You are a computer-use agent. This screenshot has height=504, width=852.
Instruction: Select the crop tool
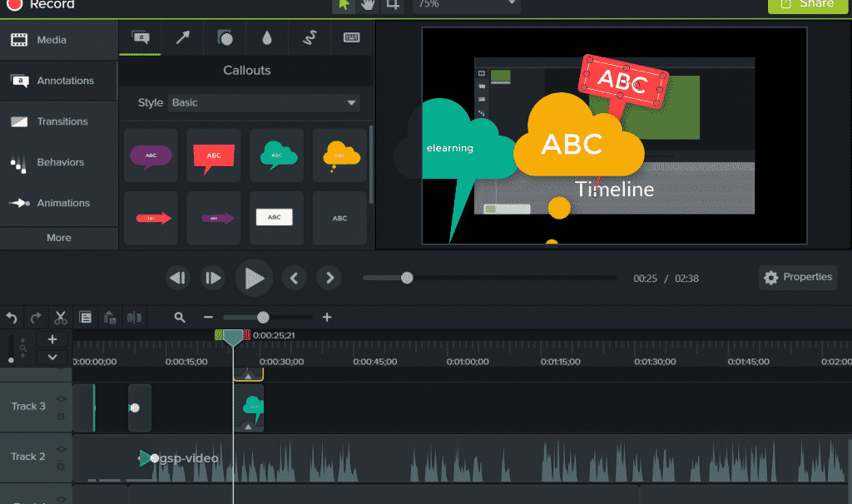tap(393, 6)
